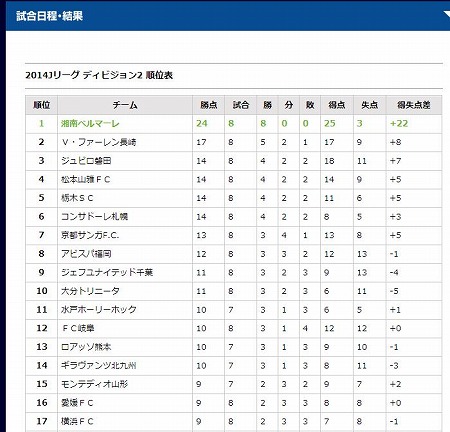This screenshot has height=432, width=450.
Task: Collapse the 試合日程・結果 header arrow
Action: [x=446, y=14]
